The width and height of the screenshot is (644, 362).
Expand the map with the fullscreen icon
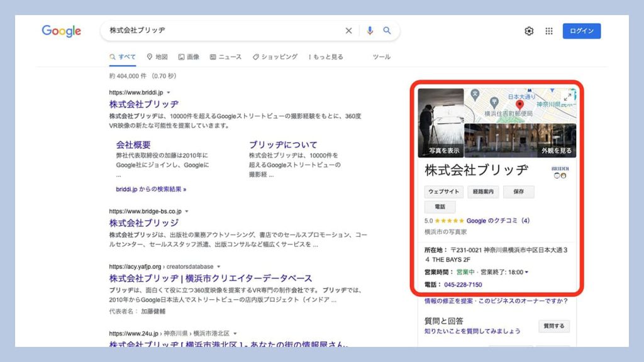tap(567, 97)
